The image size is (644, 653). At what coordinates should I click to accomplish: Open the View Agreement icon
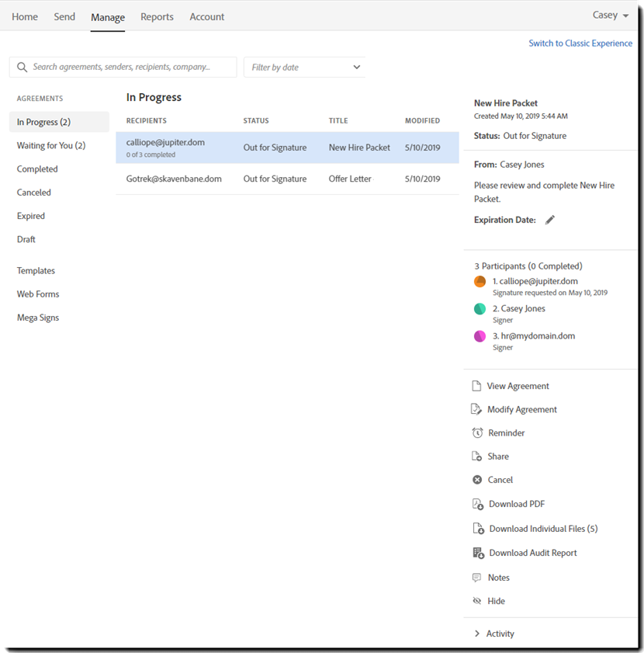[476, 386]
